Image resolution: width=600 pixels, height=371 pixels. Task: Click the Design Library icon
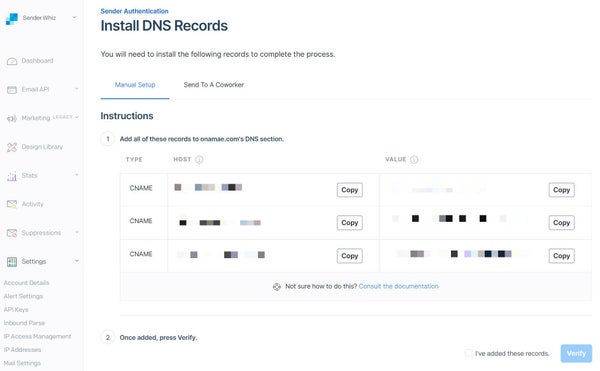pyautogui.click(x=12, y=147)
